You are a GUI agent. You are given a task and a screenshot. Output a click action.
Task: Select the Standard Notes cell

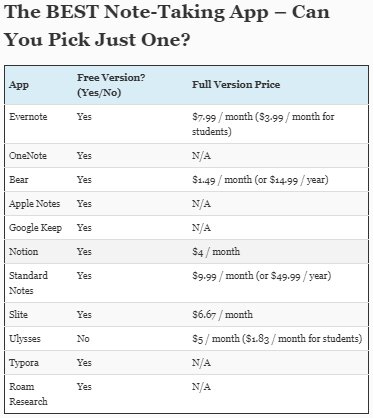28,283
